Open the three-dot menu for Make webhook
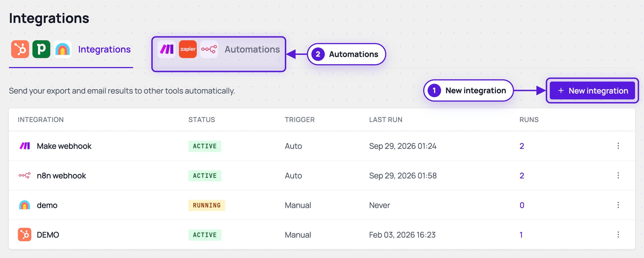 (618, 146)
